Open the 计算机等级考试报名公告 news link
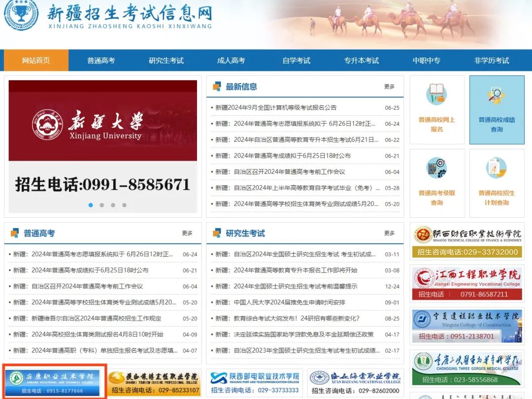Screen dimensions: 532x399 (276, 108)
